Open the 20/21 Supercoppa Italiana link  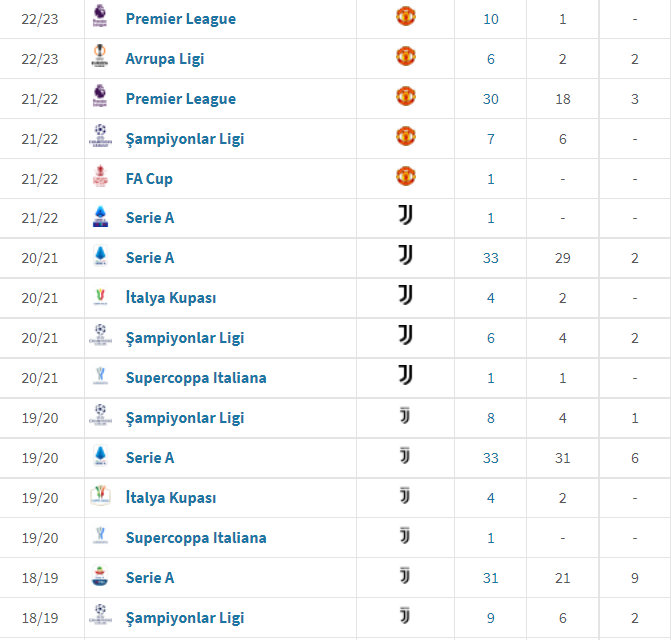tap(196, 378)
